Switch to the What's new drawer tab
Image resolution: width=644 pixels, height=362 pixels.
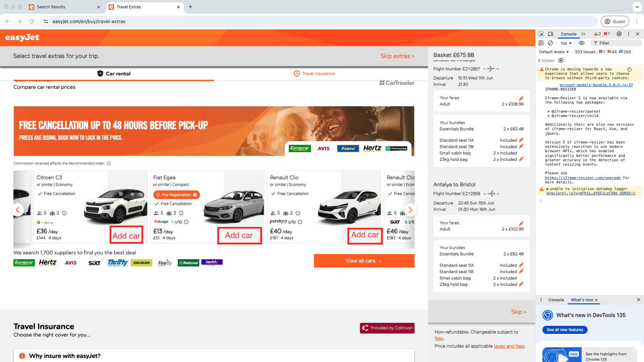(582, 300)
